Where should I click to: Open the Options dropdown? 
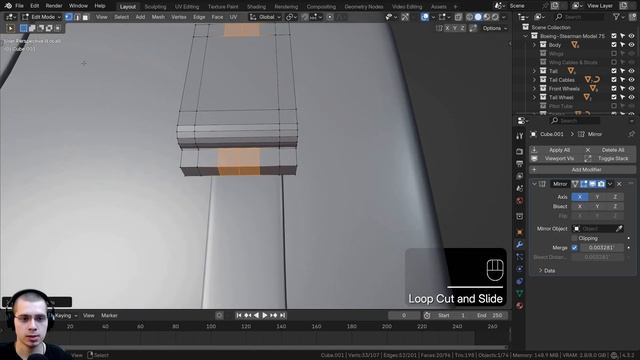click(x=494, y=28)
